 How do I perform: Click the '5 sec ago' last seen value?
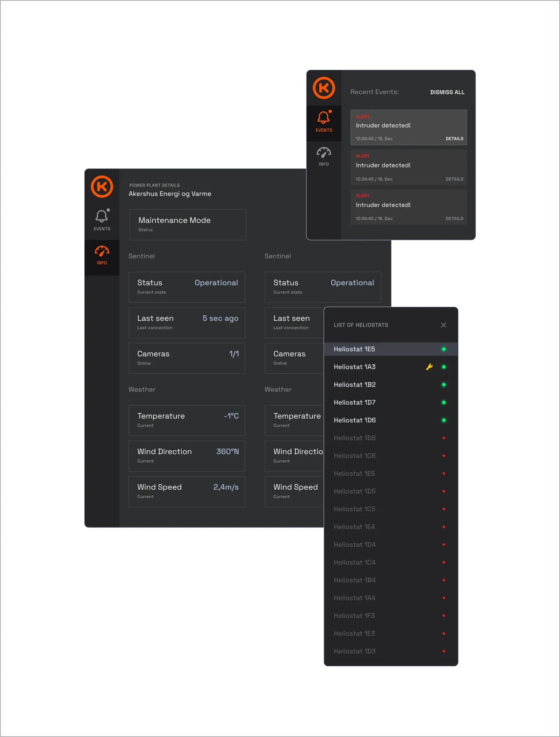click(x=220, y=318)
